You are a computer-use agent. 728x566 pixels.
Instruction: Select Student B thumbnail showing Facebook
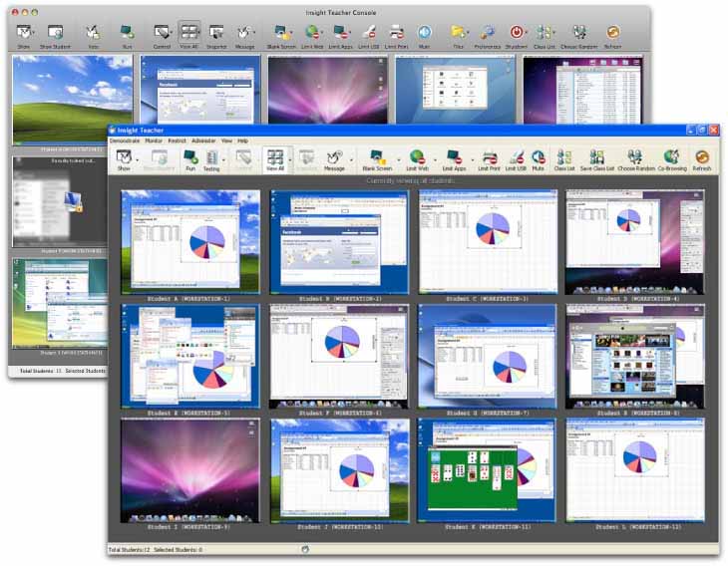(339, 241)
